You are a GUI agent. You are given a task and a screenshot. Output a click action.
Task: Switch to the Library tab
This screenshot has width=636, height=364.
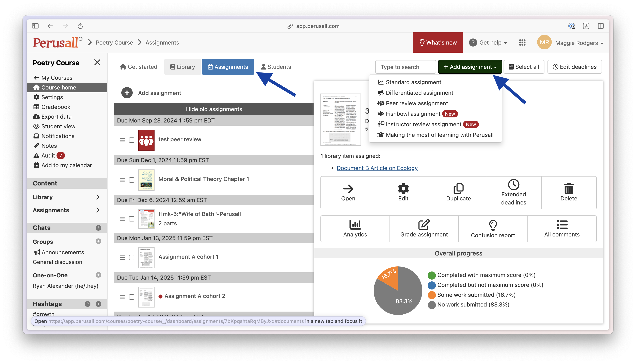182,67
